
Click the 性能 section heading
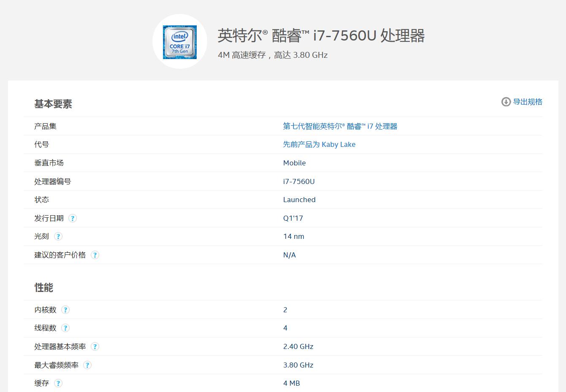44,287
